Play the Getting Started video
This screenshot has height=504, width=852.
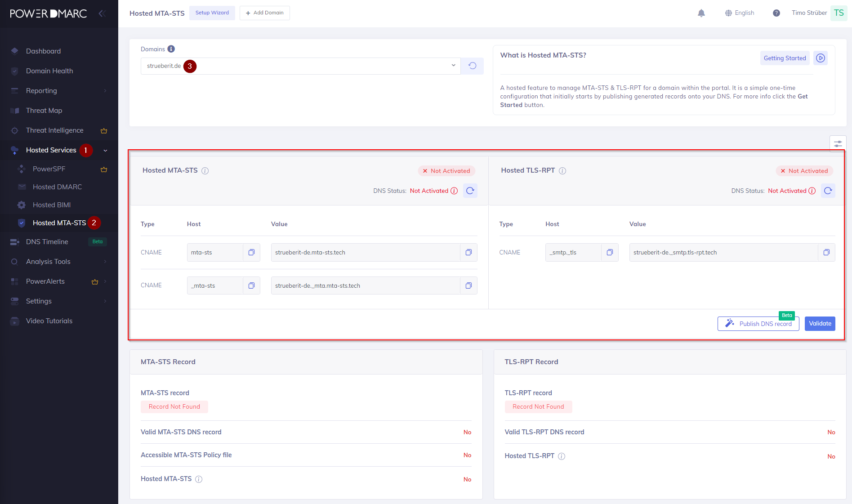pos(821,58)
